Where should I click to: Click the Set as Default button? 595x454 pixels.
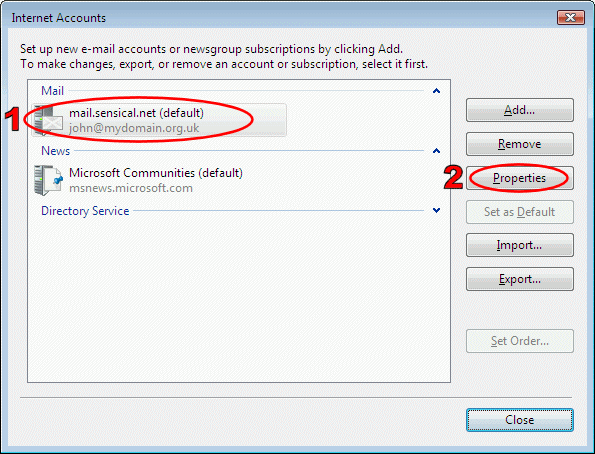click(519, 212)
